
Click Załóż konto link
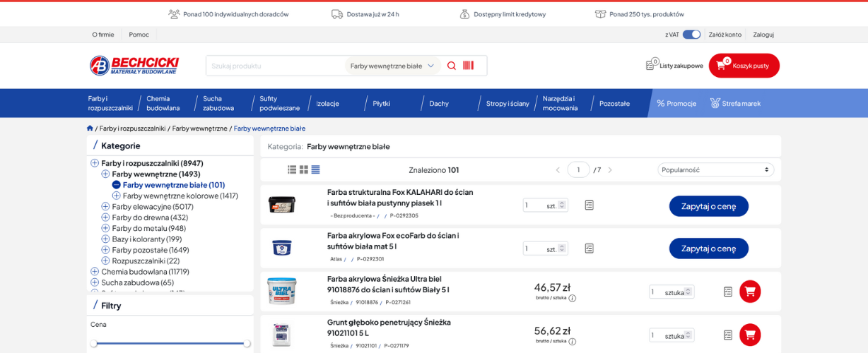(725, 35)
